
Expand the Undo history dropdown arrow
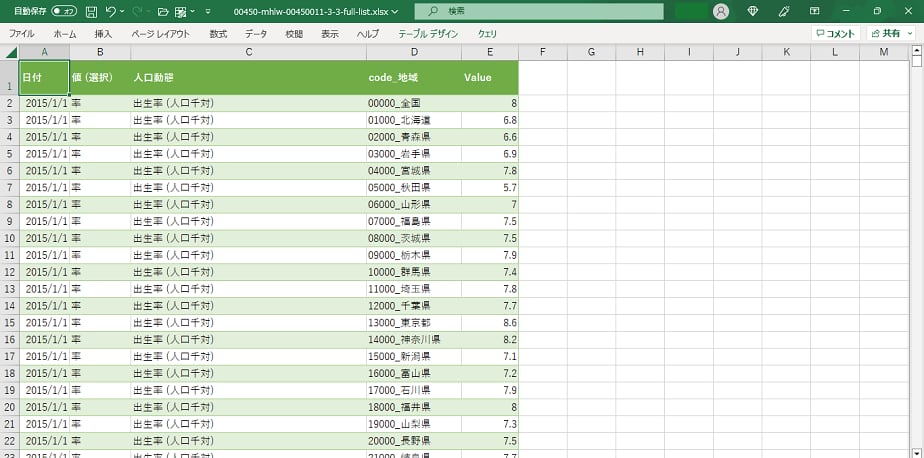click(x=123, y=11)
